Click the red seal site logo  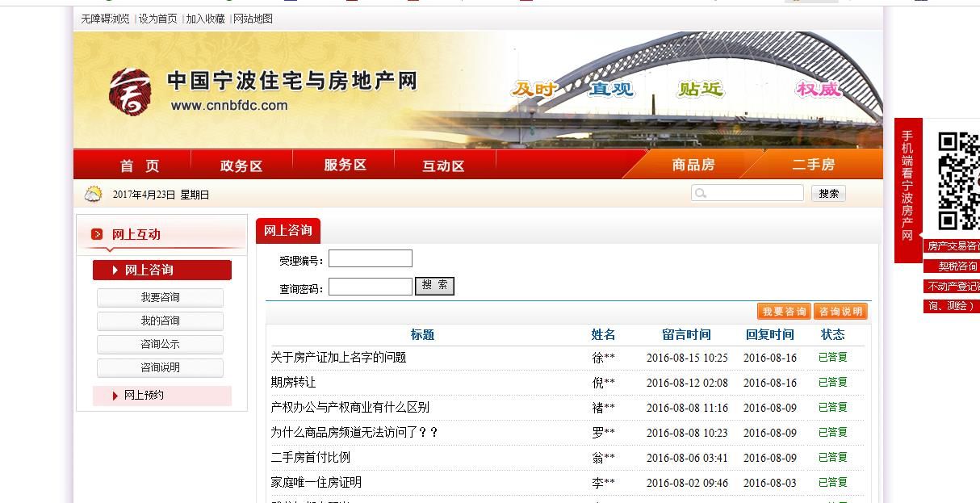(129, 90)
